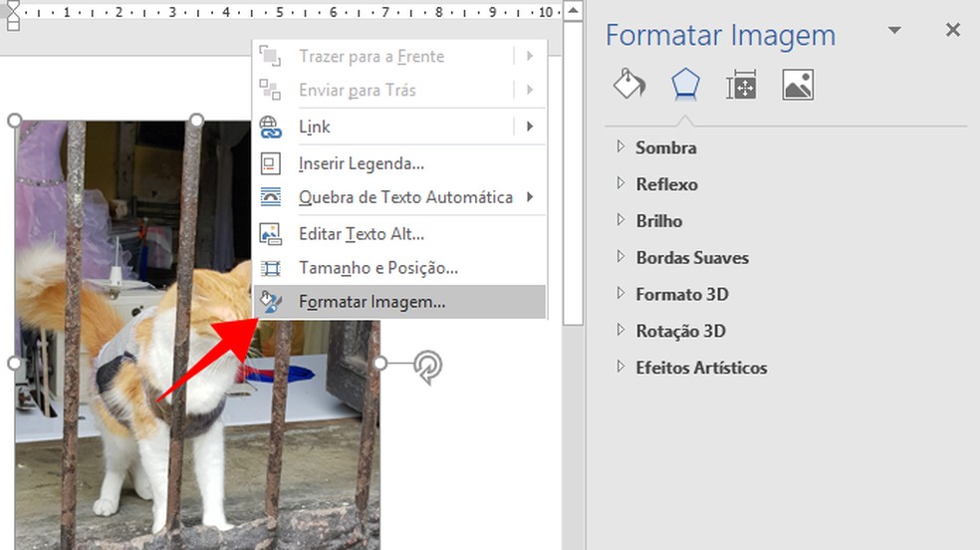Screen dimensions: 980x550
Task: Open Quebra de Texto Automática submenu
Action: (405, 197)
